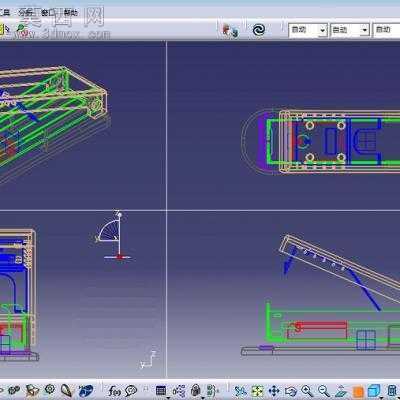Select the Pan tool with four arrows
400x400 pixels.
(274, 391)
